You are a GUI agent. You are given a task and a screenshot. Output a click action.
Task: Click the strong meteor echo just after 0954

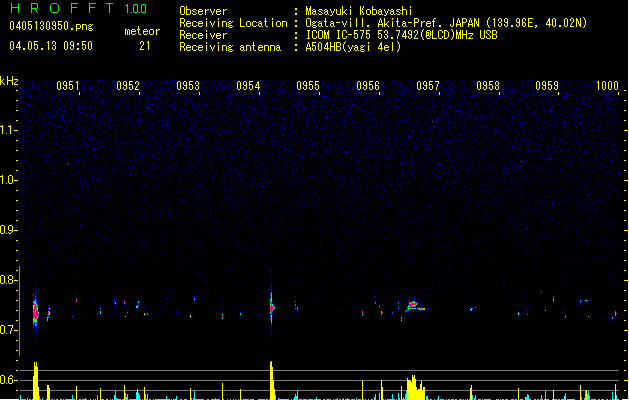point(272,308)
